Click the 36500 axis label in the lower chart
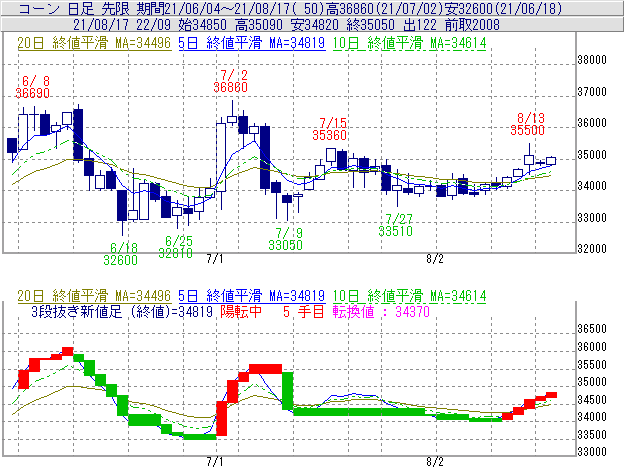Screen dimensions: 624x475 tap(592, 329)
